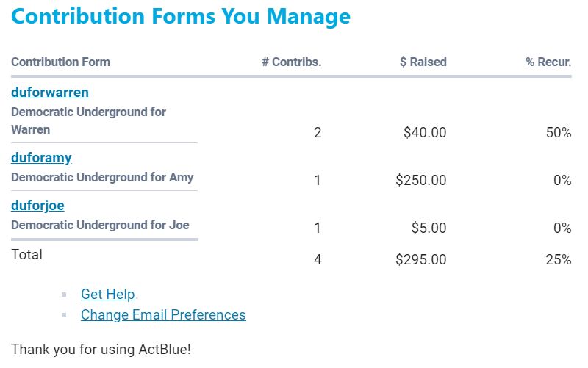Image resolution: width=588 pixels, height=368 pixels.
Task: Click the $5.00 raised amount
Action: coord(429,228)
